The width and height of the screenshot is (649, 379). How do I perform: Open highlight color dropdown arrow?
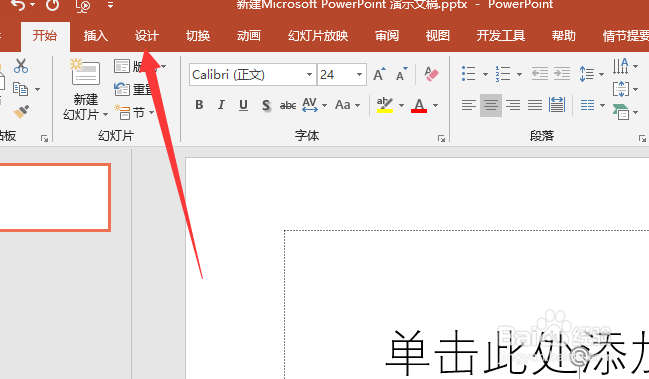(401, 106)
